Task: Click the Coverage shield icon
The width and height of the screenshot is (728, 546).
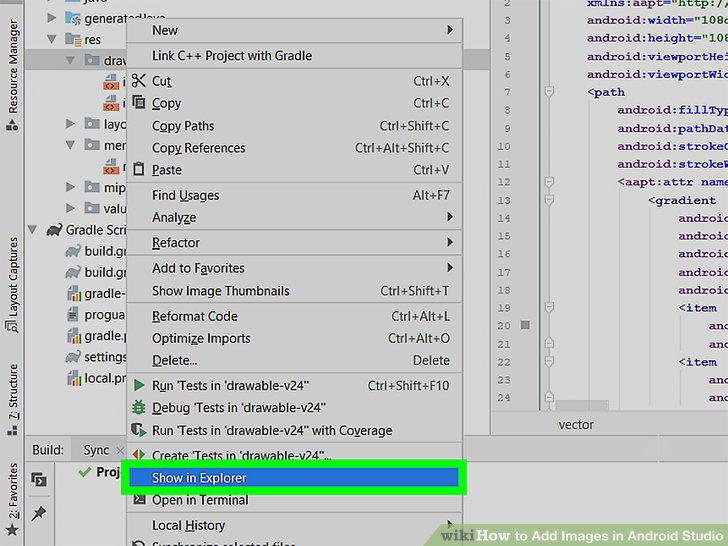Action: pyautogui.click(x=138, y=429)
